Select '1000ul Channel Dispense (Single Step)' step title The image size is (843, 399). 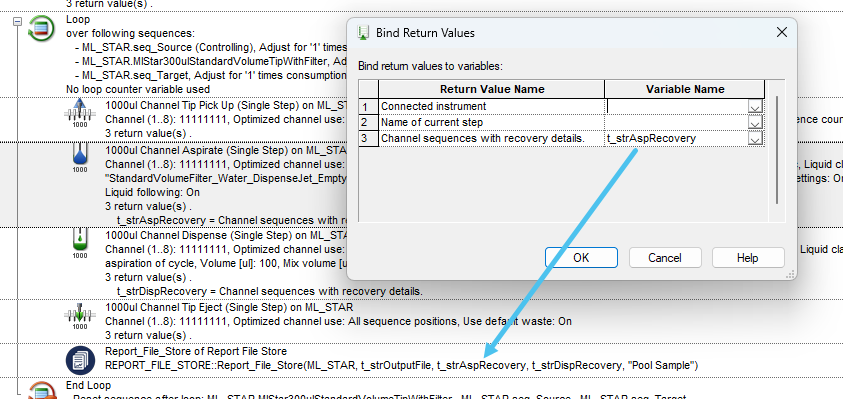click(225, 236)
